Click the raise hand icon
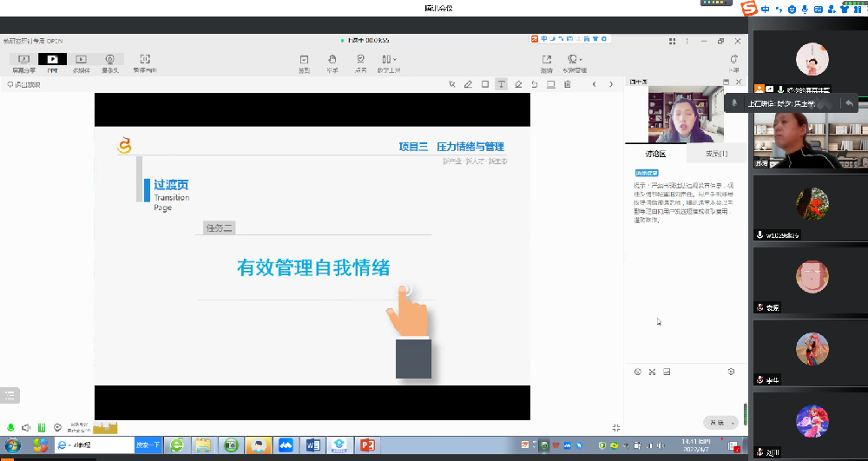Viewport: 868px width, 461px height. [x=332, y=63]
